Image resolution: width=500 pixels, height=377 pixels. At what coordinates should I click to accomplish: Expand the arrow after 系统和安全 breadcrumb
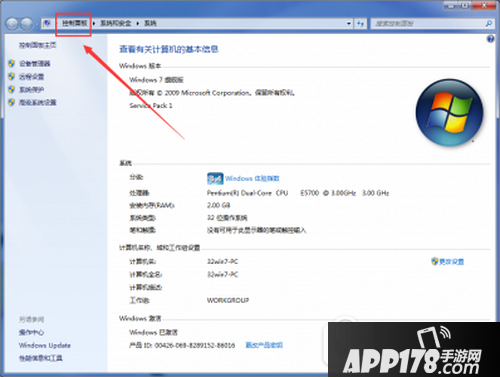[138, 23]
